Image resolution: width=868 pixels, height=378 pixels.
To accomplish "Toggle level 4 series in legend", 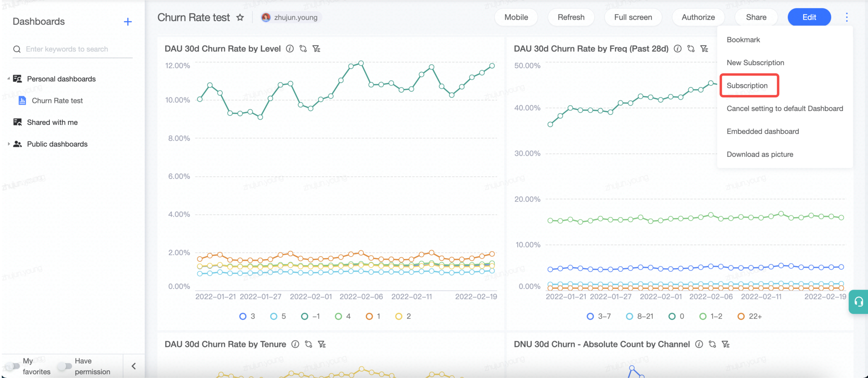I will tap(343, 316).
